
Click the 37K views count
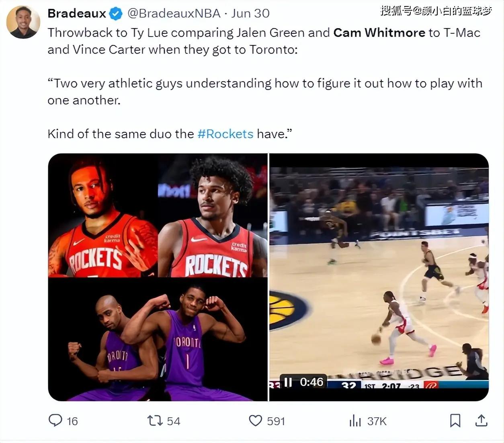[x=377, y=421]
